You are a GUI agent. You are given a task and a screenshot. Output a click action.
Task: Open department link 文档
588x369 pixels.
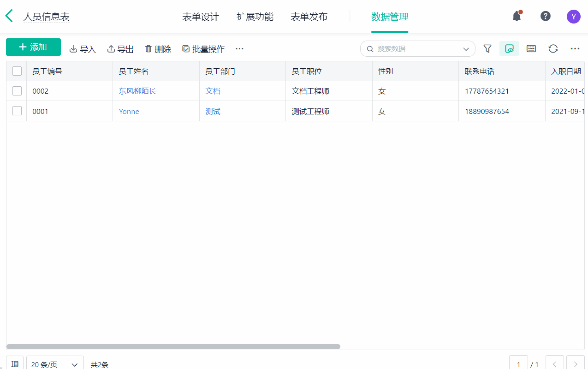[213, 91]
